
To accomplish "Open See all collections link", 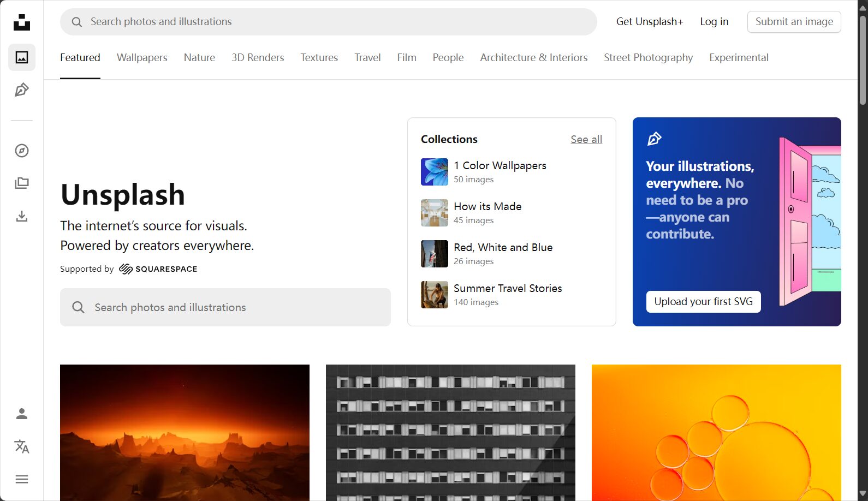I will coord(586,139).
